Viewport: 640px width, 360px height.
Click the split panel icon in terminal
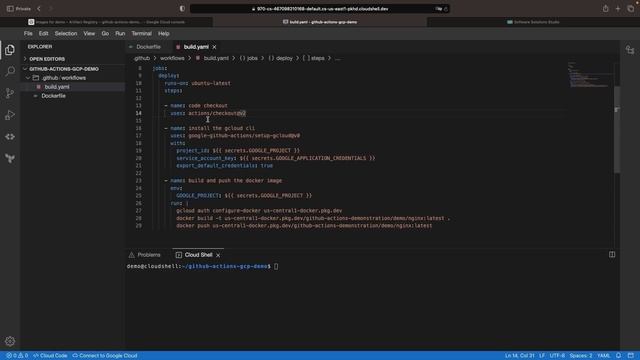[612, 254]
